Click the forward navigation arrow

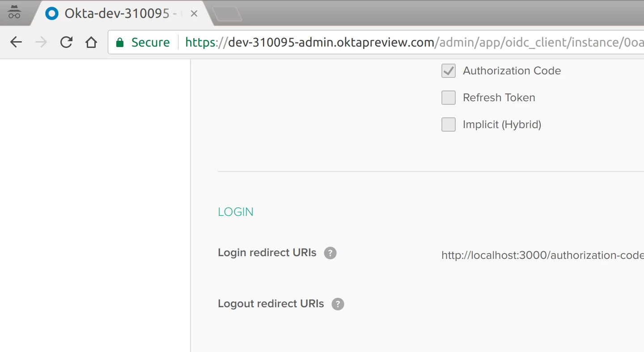pyautogui.click(x=41, y=43)
